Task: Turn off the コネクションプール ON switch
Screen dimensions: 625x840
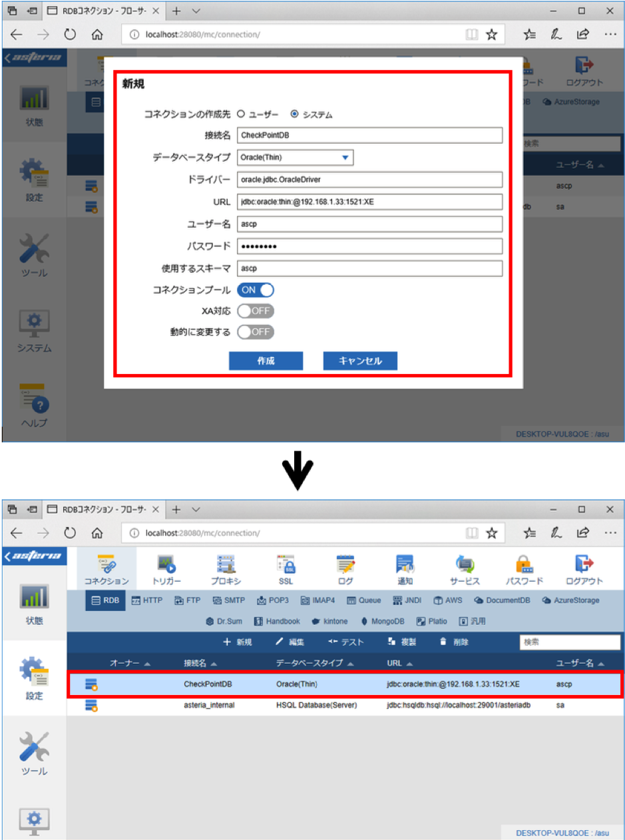Action: 256,290
